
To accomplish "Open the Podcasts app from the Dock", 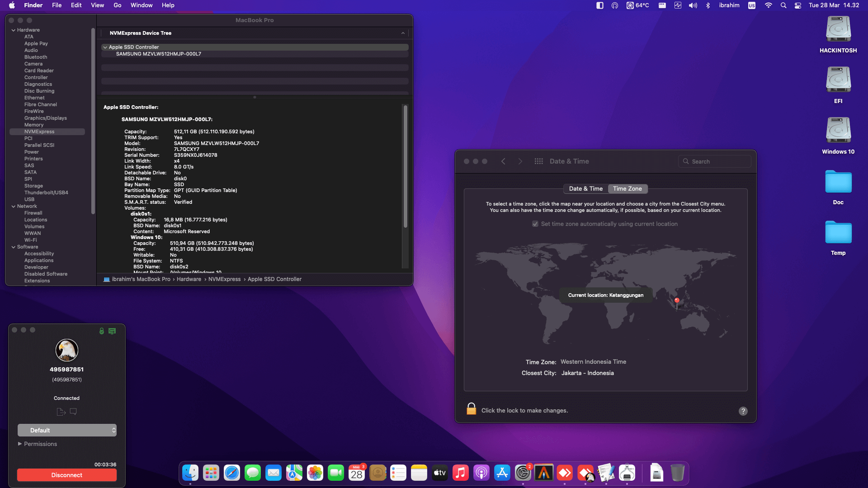I will pos(481,473).
